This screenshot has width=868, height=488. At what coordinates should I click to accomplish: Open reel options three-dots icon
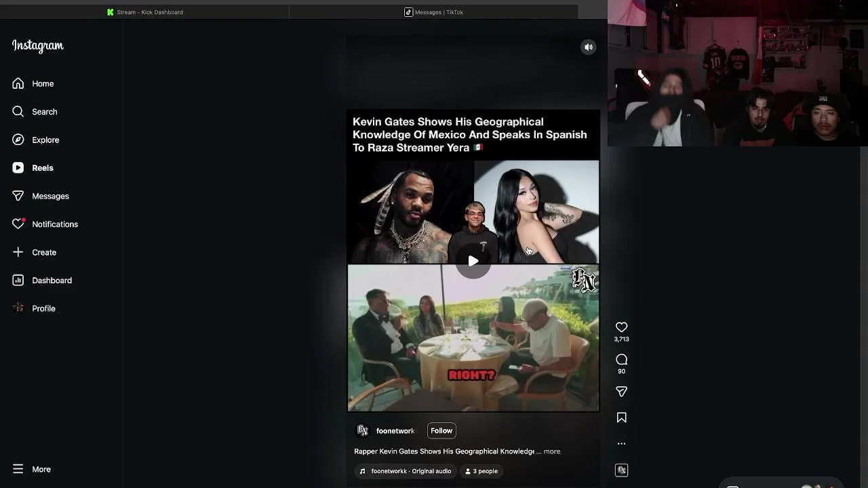(x=621, y=443)
